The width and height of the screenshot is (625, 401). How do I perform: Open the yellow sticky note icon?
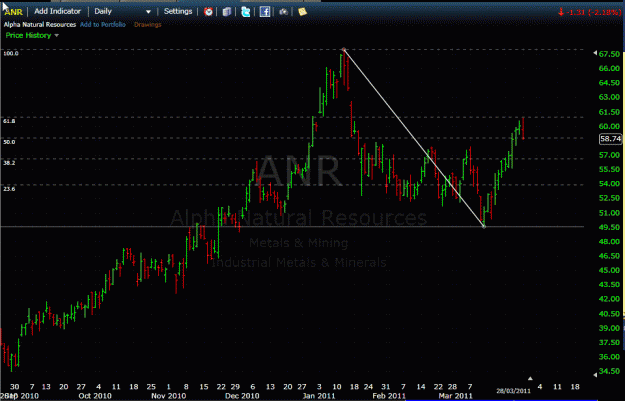point(302,12)
